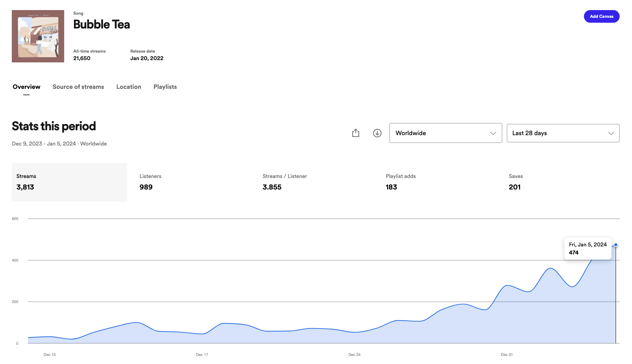This screenshot has width=632, height=364.
Task: Click the download stats icon
Action: pos(377,133)
